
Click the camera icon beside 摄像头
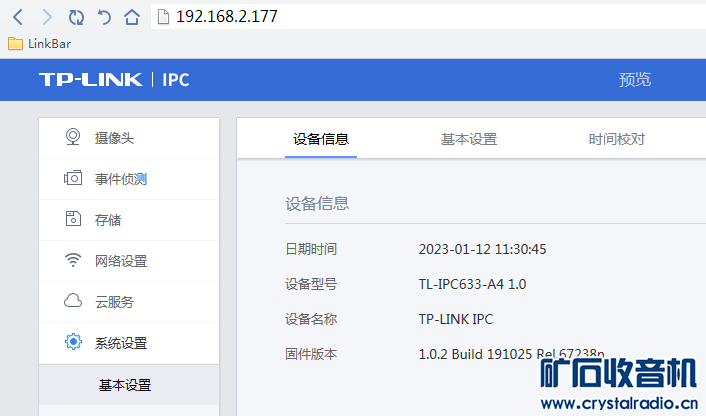73,137
